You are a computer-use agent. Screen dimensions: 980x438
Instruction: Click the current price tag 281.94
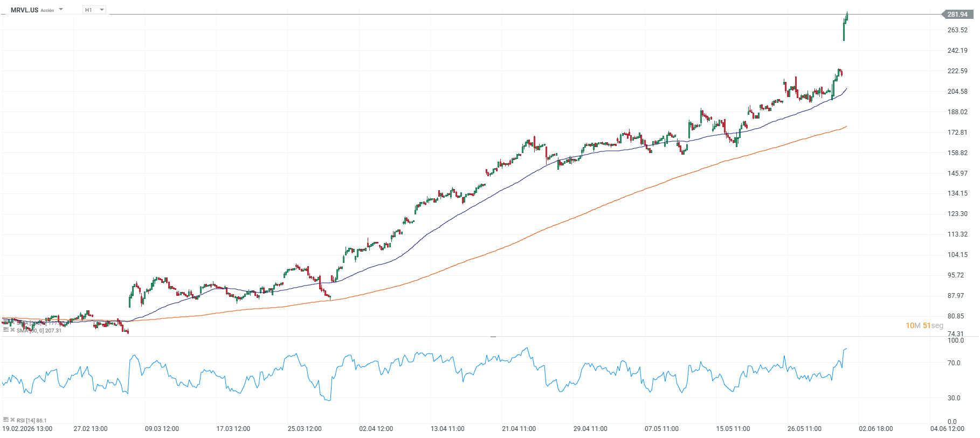(x=957, y=15)
